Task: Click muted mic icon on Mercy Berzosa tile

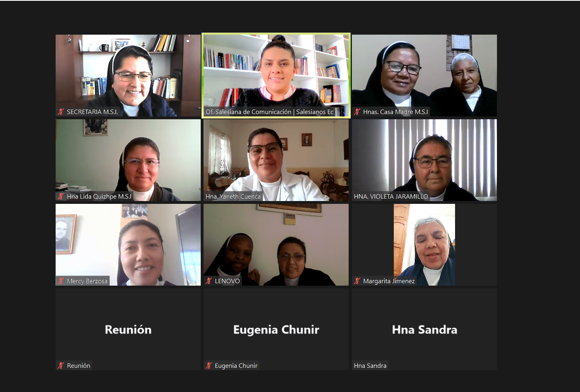Action: tap(61, 281)
